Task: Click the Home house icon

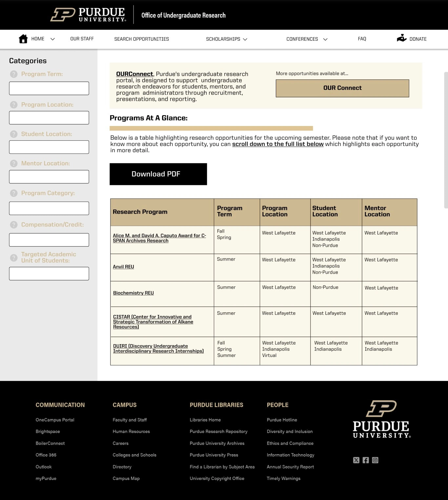Action: click(23, 39)
